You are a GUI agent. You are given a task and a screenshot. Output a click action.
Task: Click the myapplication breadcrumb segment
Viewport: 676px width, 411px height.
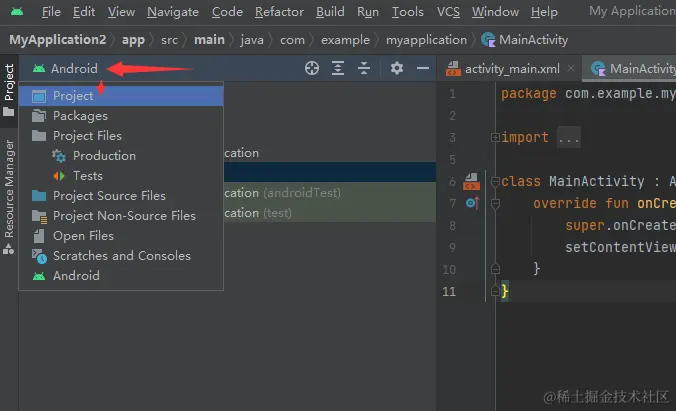tap(426, 40)
